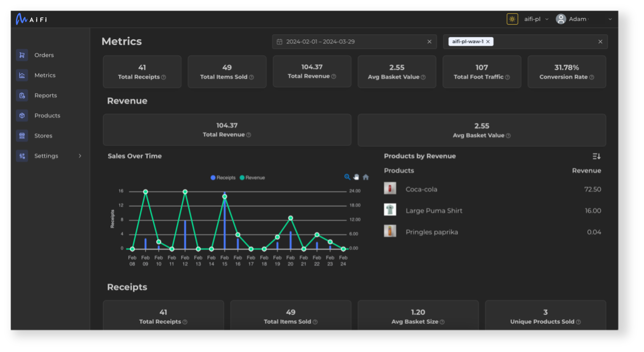Remove the aifi-pl-waw-1 store tag

click(x=488, y=42)
